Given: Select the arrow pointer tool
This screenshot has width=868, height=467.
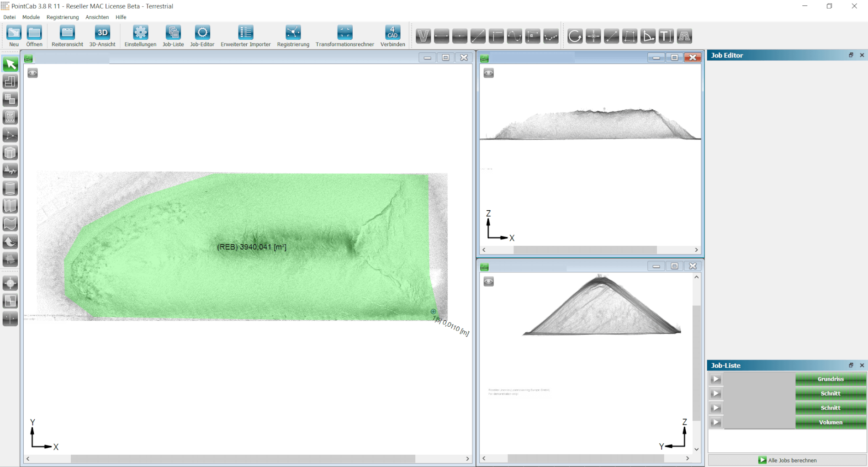Looking at the screenshot, I should 10,64.
